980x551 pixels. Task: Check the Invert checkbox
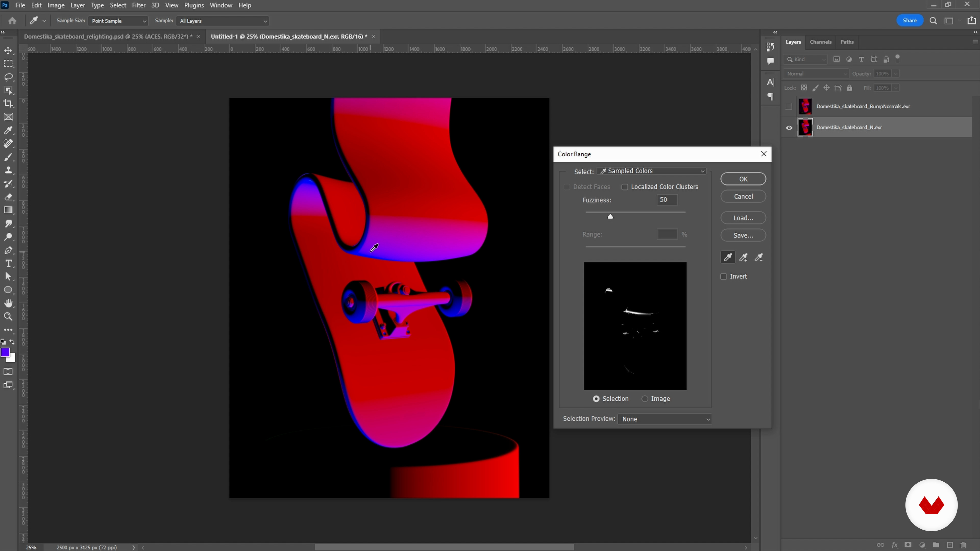coord(724,277)
